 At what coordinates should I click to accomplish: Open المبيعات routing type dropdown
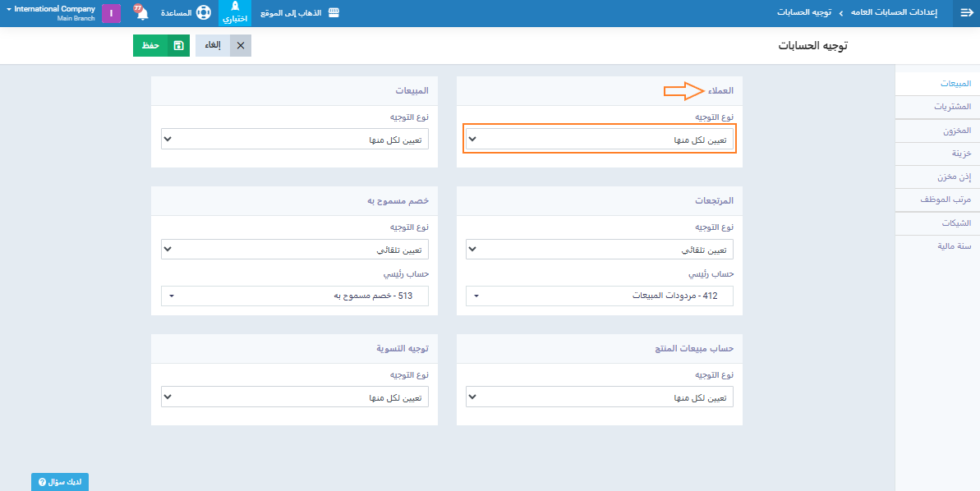pyautogui.click(x=295, y=140)
